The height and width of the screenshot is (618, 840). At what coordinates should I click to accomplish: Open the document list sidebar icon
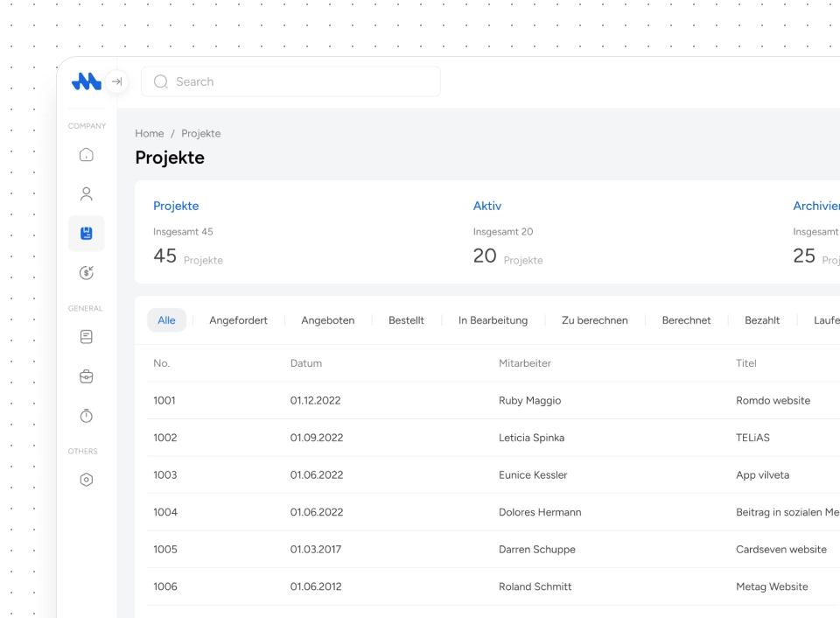86,337
